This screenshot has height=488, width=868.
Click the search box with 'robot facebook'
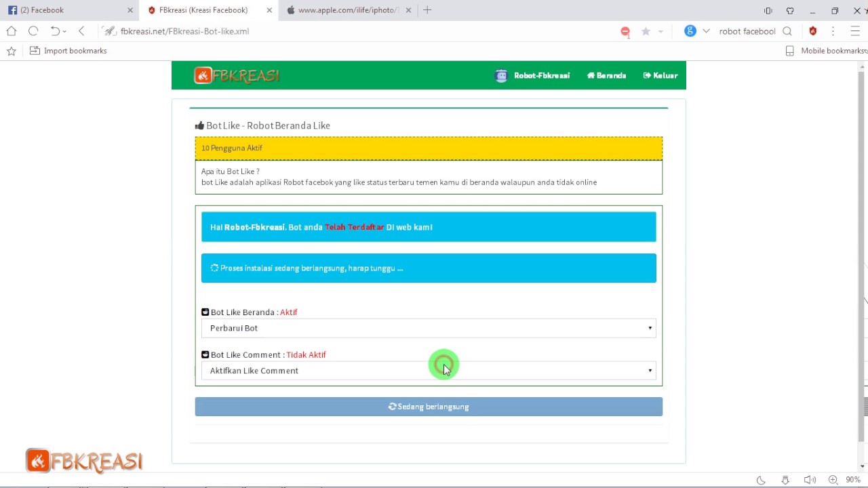point(747,31)
